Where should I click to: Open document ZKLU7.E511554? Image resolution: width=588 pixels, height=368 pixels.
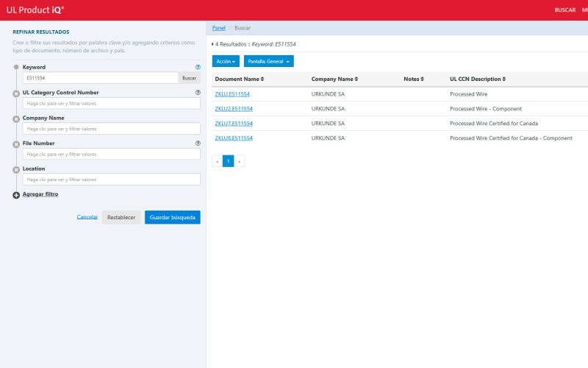pyautogui.click(x=234, y=123)
